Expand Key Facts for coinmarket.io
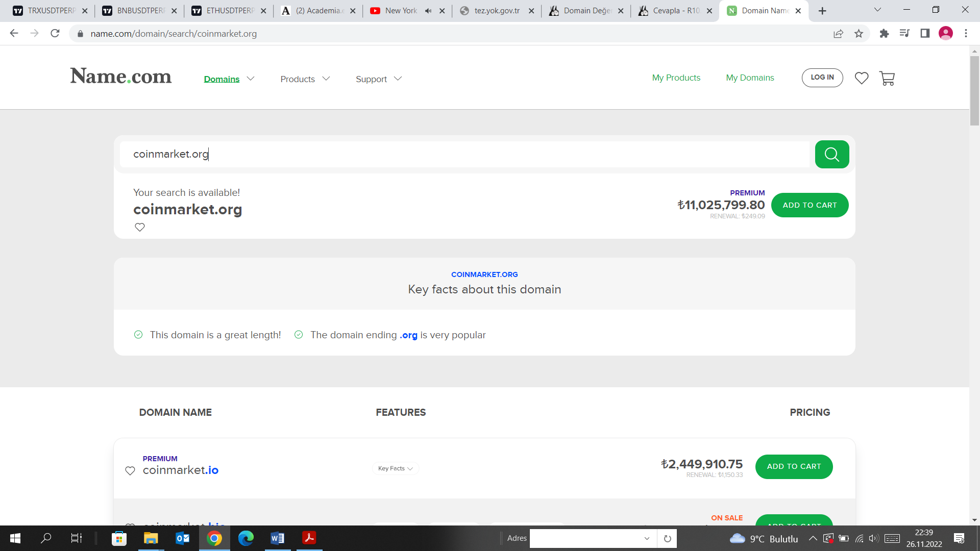The height and width of the screenshot is (551, 980). [396, 468]
